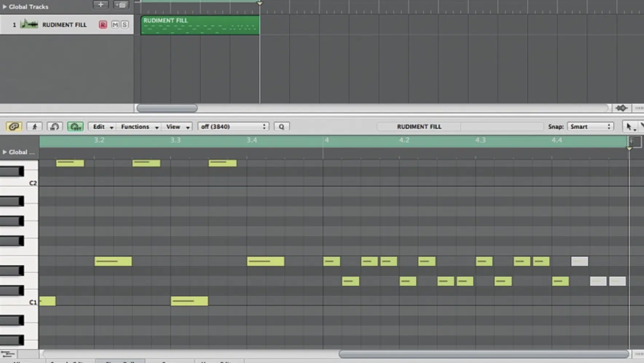Click the 3.2 position in piano roll ruler
The image size is (644, 363).
(x=99, y=140)
